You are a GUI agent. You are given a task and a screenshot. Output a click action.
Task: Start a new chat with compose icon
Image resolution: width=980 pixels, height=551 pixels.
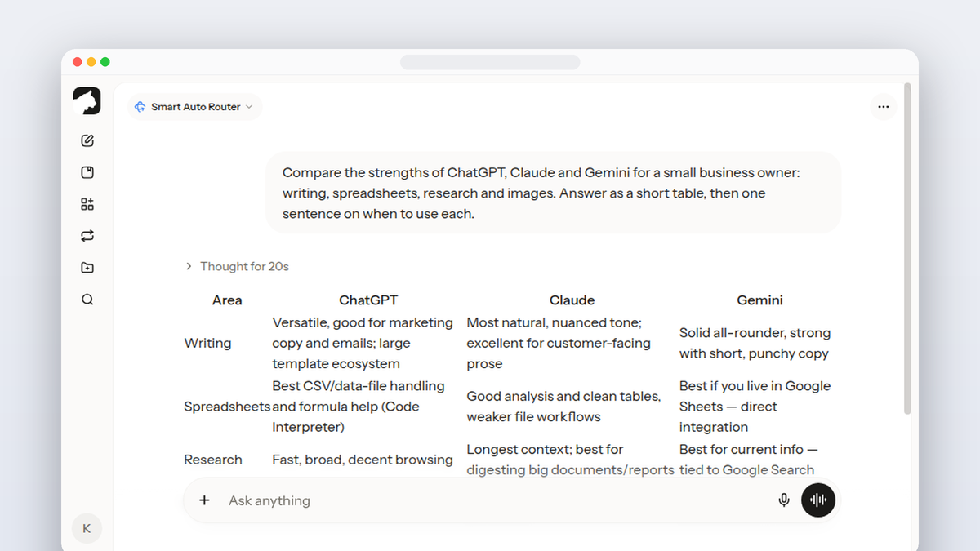coord(87,140)
